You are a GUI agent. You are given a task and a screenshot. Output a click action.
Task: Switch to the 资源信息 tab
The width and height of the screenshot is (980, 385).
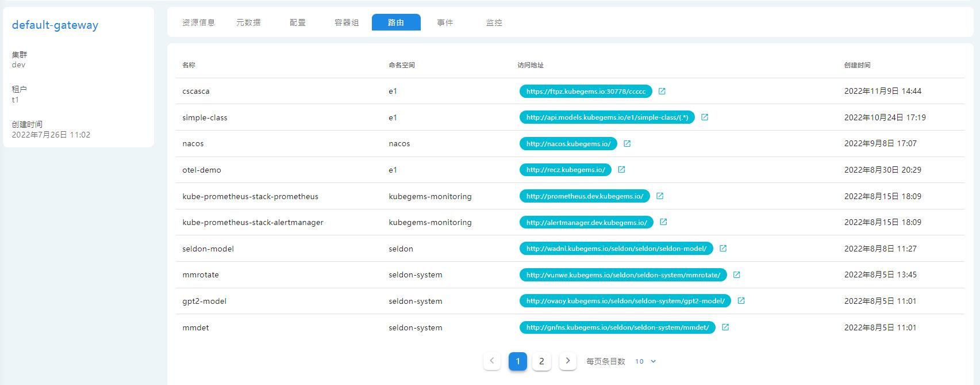click(x=199, y=22)
